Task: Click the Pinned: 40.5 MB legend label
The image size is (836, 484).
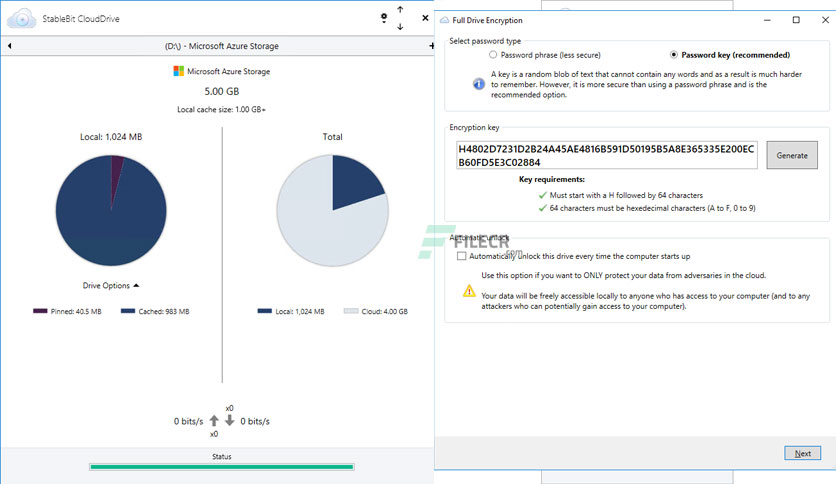Action: point(76,311)
